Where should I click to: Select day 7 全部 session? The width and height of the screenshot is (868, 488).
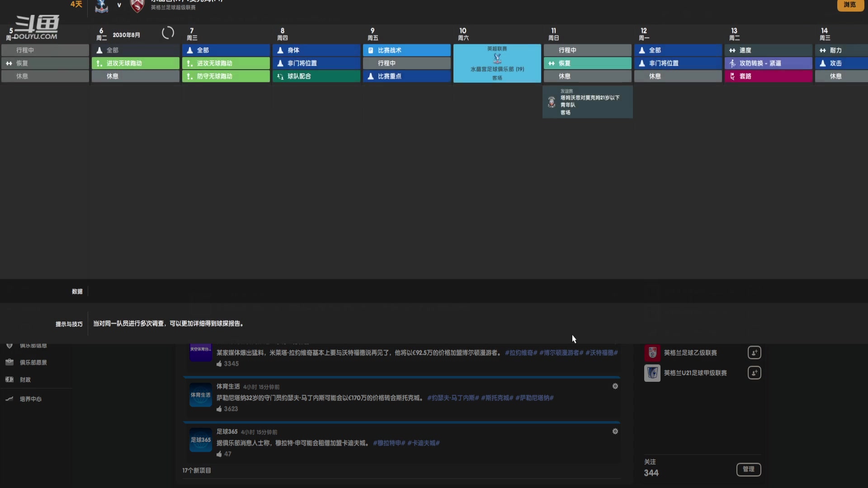[226, 50]
